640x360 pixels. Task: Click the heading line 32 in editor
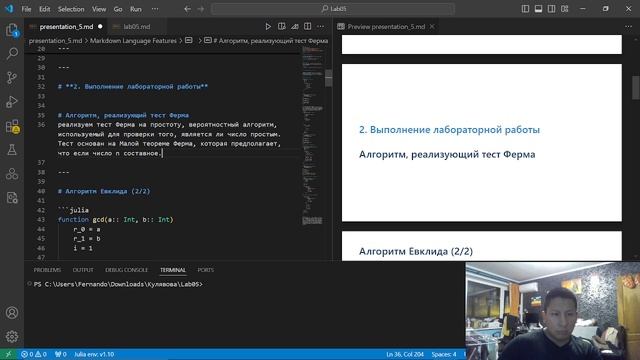(133, 87)
